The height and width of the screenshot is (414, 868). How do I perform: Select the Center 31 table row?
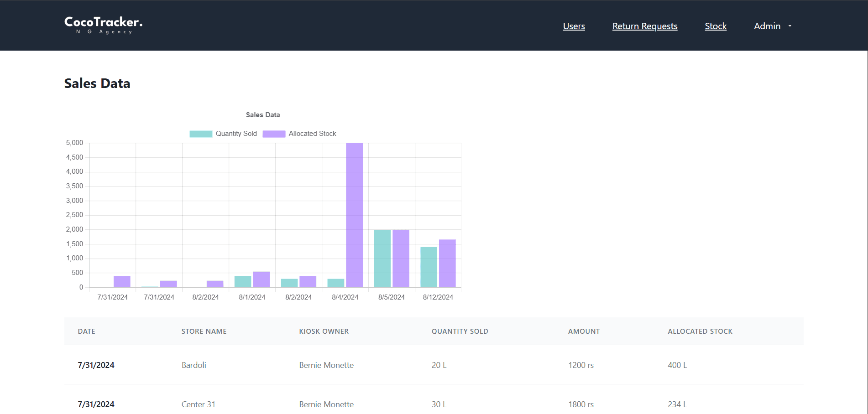tap(199, 404)
